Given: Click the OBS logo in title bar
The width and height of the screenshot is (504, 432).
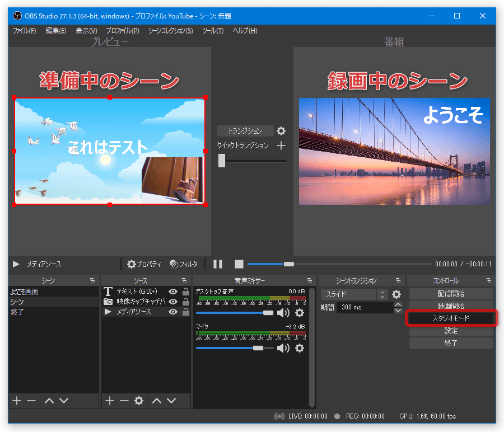Looking at the screenshot, I should [17, 16].
